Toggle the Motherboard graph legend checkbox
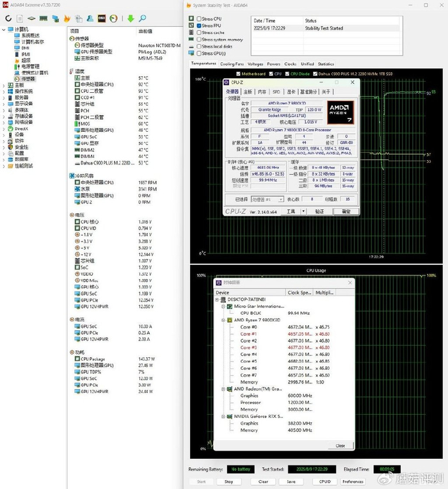The height and width of the screenshot is (489, 448). [x=239, y=74]
